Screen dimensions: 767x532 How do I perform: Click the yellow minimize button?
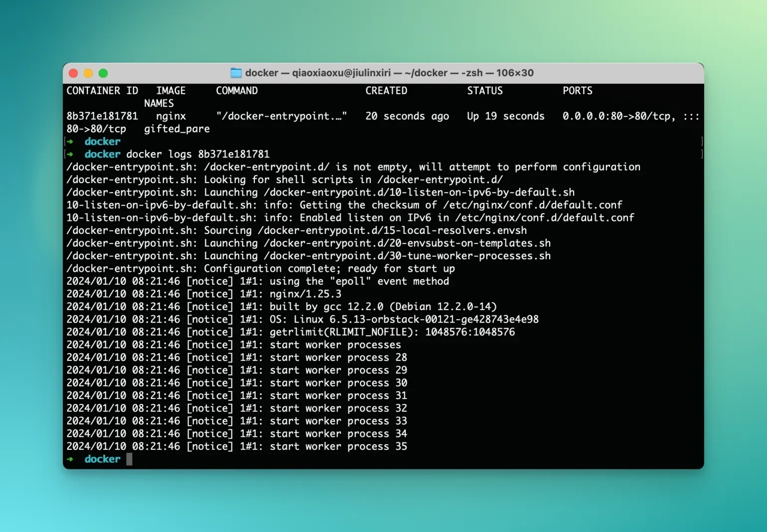pos(88,73)
